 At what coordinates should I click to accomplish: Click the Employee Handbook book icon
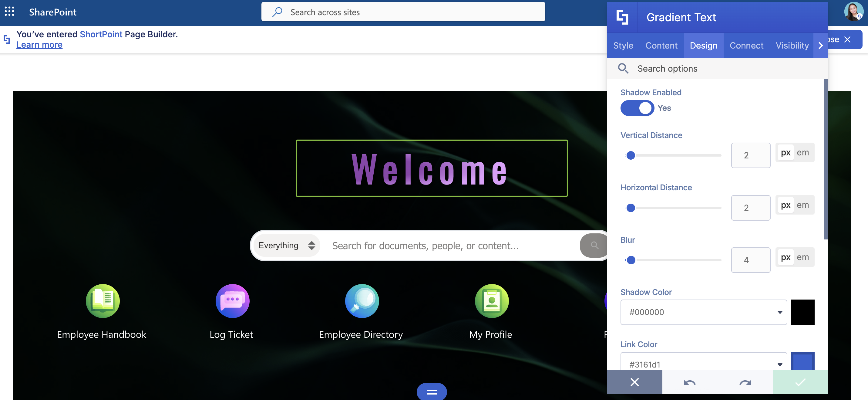pos(103,301)
